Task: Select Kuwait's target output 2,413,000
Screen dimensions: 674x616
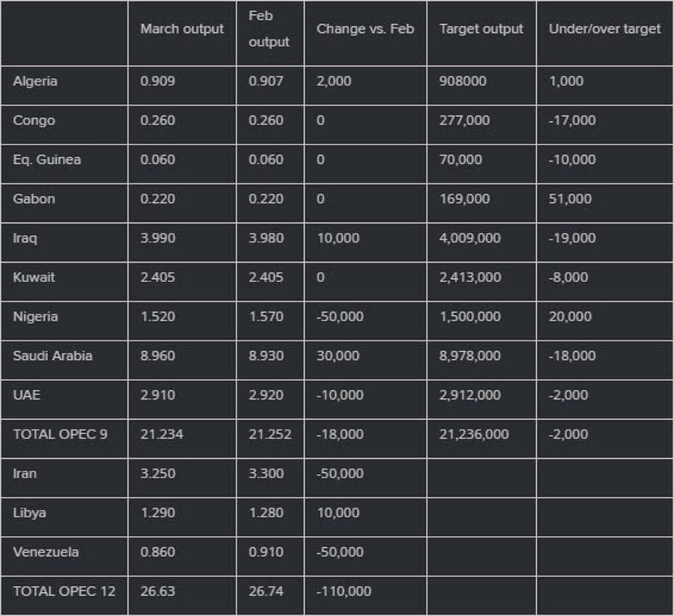Action: click(470, 277)
